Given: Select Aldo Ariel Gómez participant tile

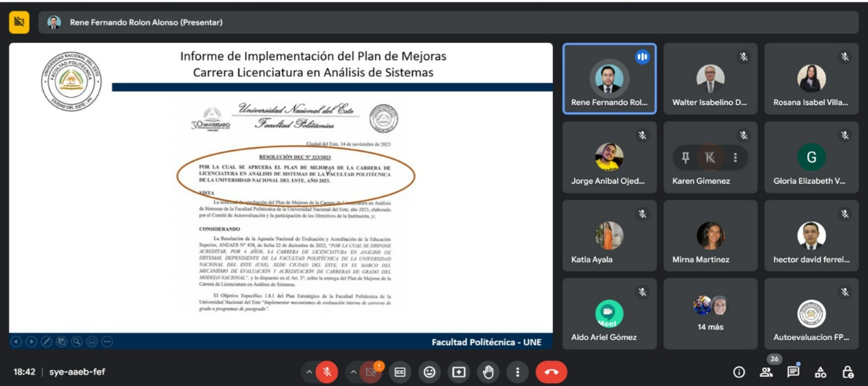Looking at the screenshot, I should (x=609, y=314).
